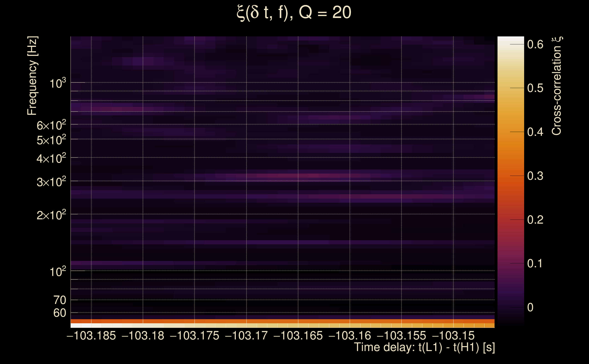Click the -103.185 x-axis tick label
This screenshot has height=364, width=589.
[91, 336]
